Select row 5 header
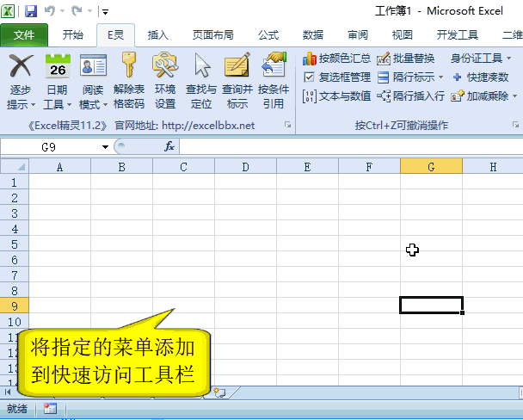 pos(15,244)
